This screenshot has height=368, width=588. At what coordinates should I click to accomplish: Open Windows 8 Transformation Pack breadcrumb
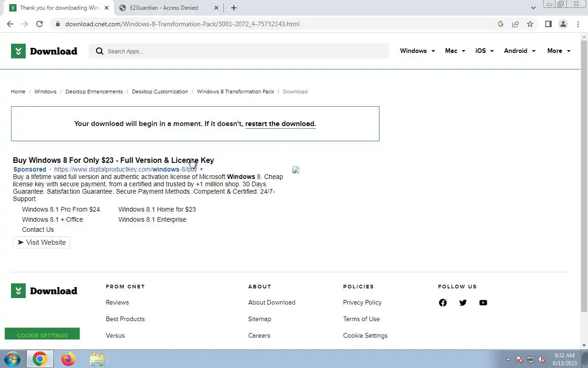pyautogui.click(x=235, y=92)
